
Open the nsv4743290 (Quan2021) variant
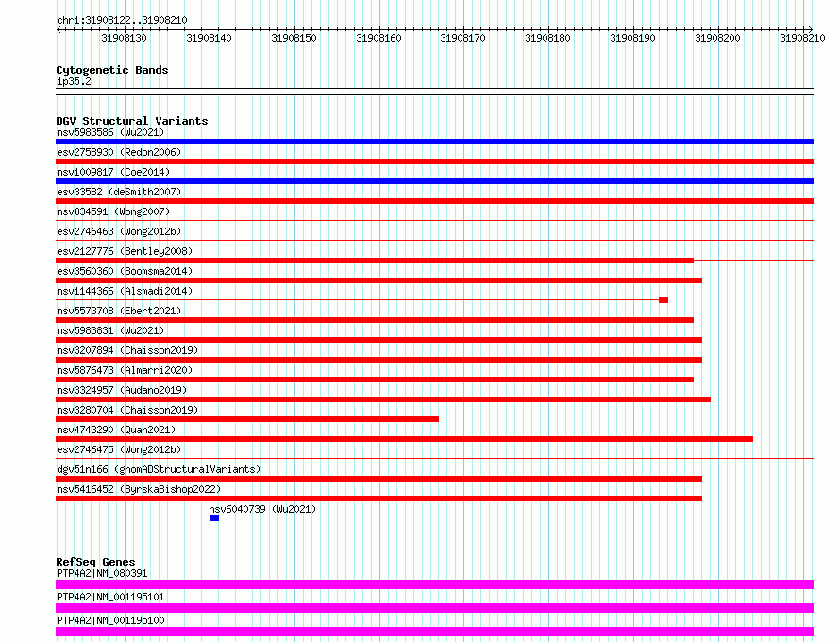pos(116,430)
